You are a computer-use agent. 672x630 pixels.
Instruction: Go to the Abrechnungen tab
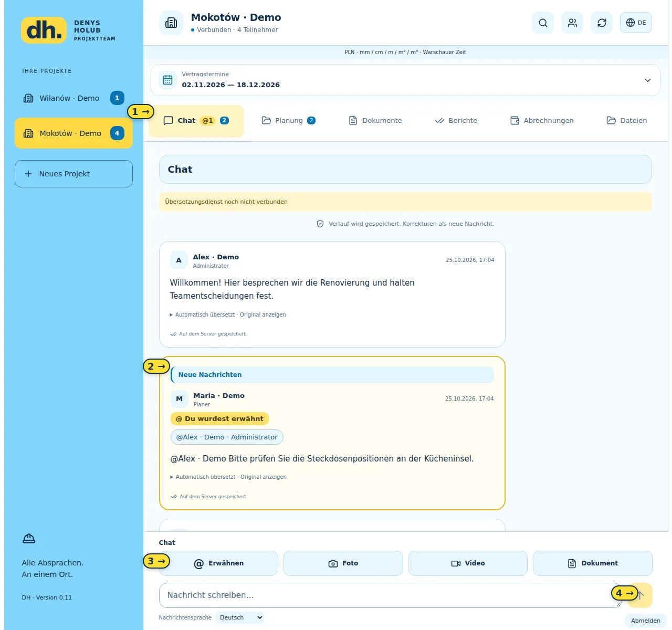[542, 121]
